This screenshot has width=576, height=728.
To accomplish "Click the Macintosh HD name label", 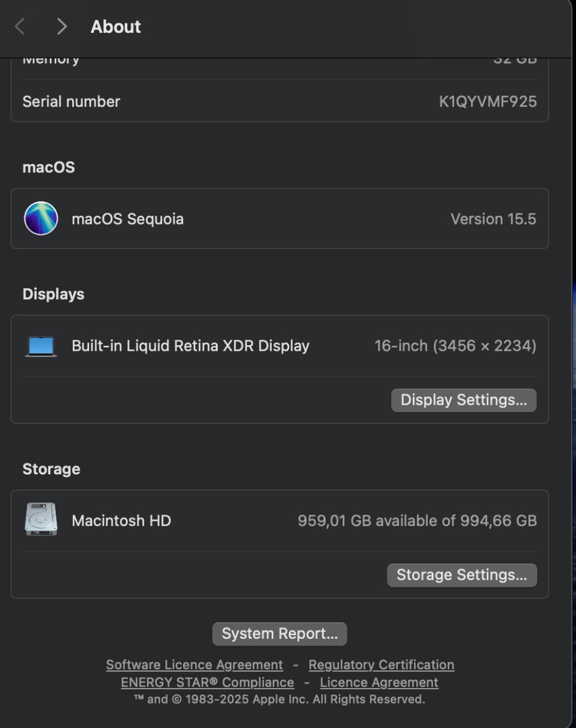I will [121, 521].
